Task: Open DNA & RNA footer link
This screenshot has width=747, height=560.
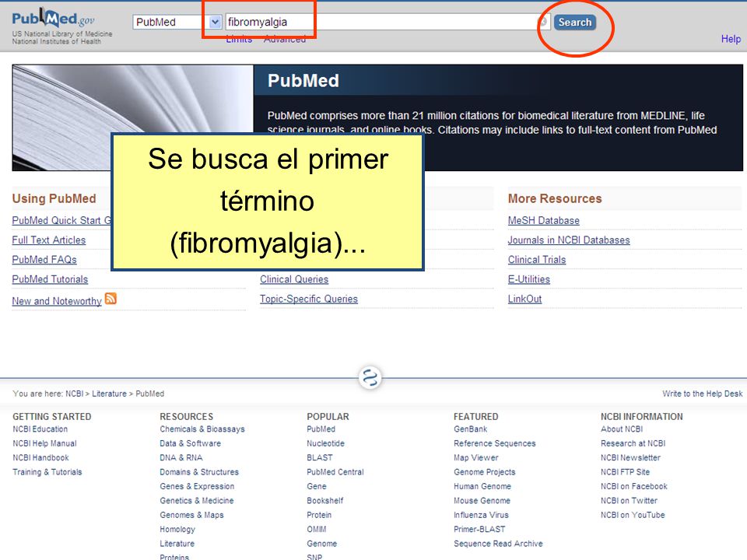Action: [x=181, y=457]
